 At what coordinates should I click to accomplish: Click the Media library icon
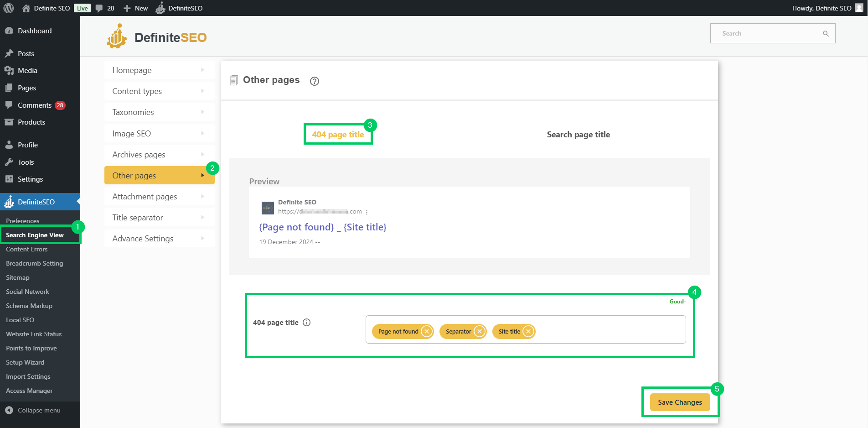click(9, 70)
